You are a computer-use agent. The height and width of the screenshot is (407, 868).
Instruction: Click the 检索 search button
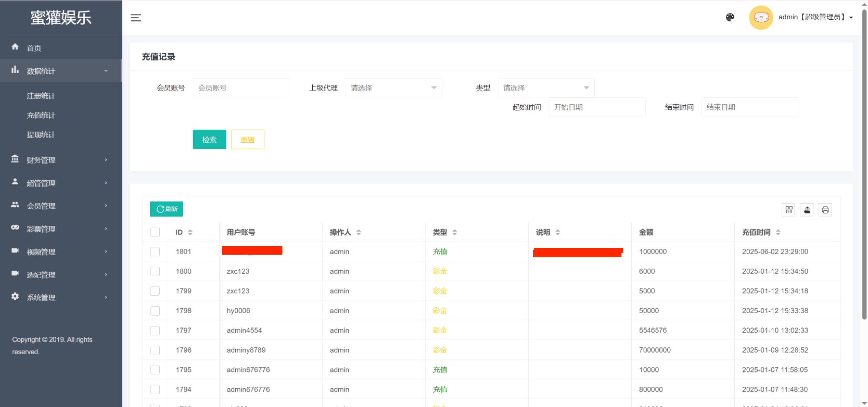[x=209, y=139]
